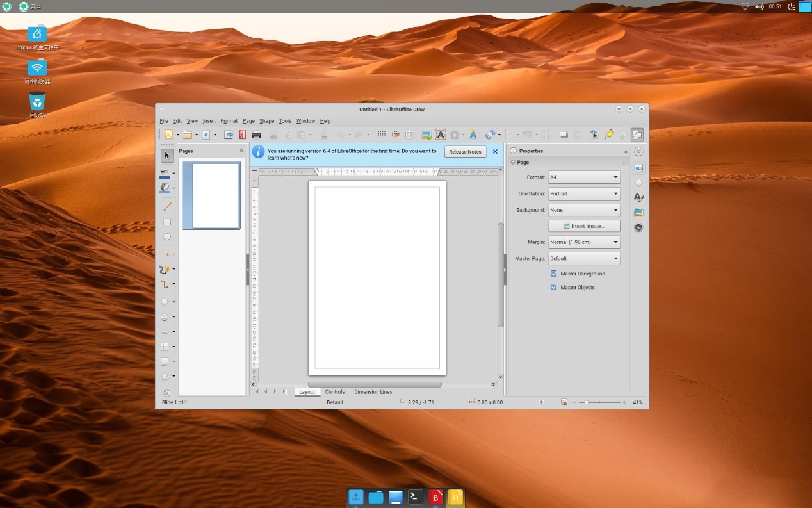Open the Shape menu

(266, 121)
